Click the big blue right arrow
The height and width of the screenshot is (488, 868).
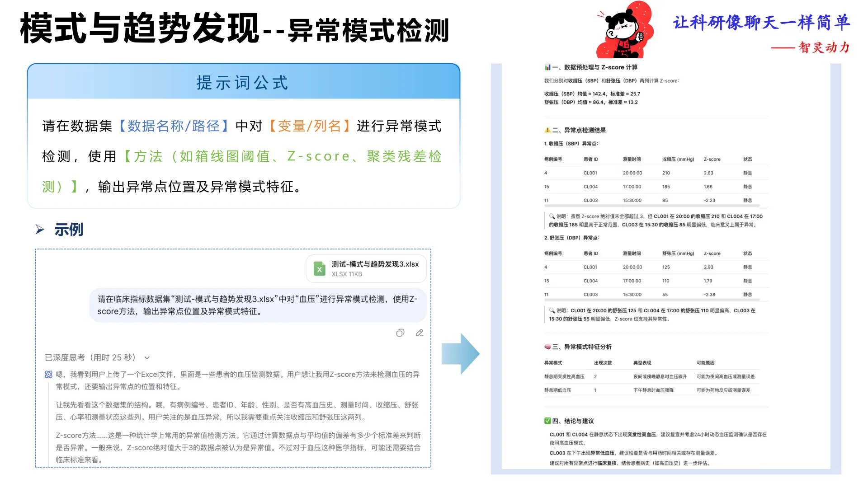(460, 354)
